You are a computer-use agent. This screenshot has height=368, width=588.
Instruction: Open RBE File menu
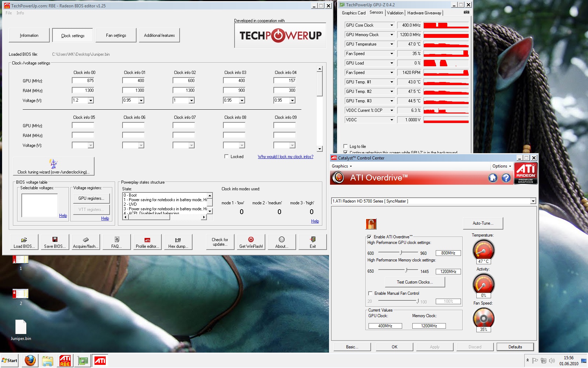click(x=9, y=13)
